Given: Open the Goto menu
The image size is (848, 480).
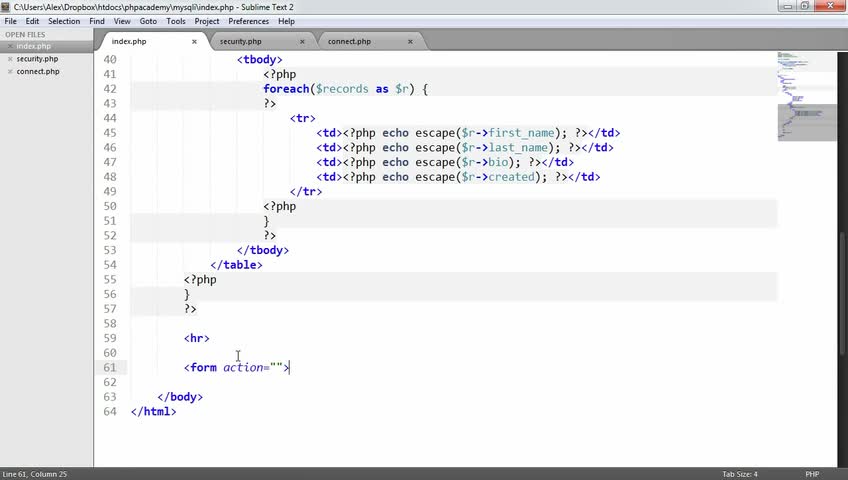Looking at the screenshot, I should (x=148, y=21).
